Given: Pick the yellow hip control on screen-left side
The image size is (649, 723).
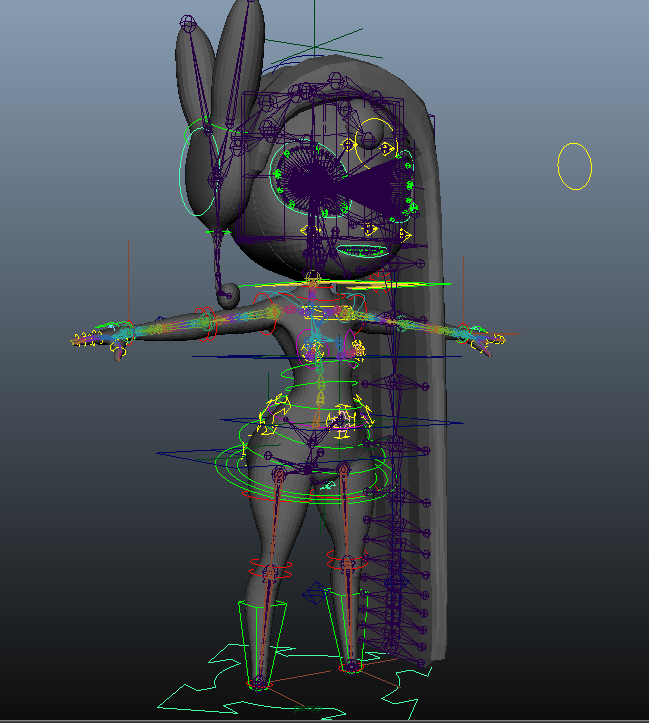Looking at the screenshot, I should click(x=272, y=414).
